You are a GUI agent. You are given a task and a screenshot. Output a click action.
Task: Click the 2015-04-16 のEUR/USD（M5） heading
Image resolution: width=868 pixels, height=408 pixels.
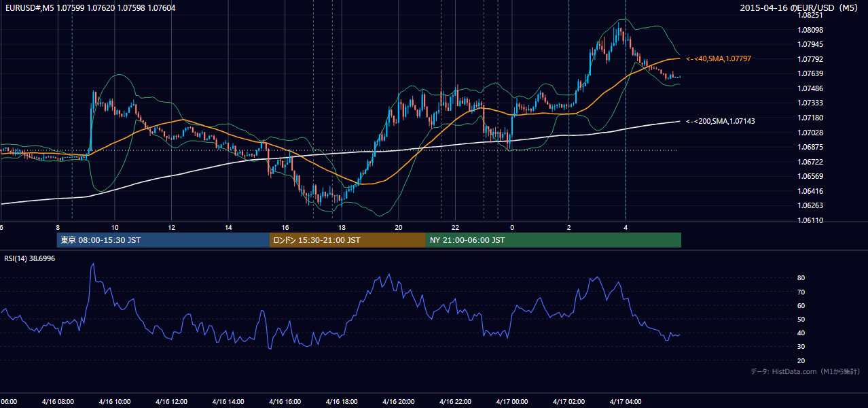tap(800, 8)
